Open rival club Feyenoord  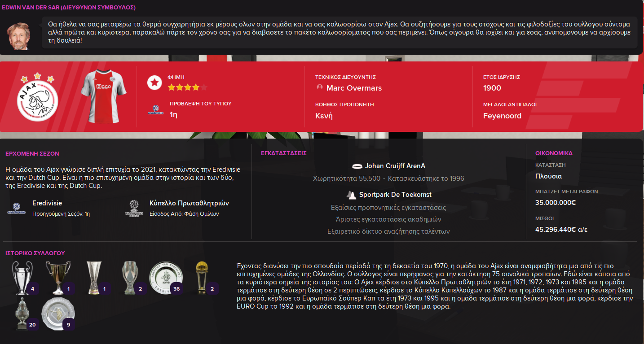click(502, 116)
